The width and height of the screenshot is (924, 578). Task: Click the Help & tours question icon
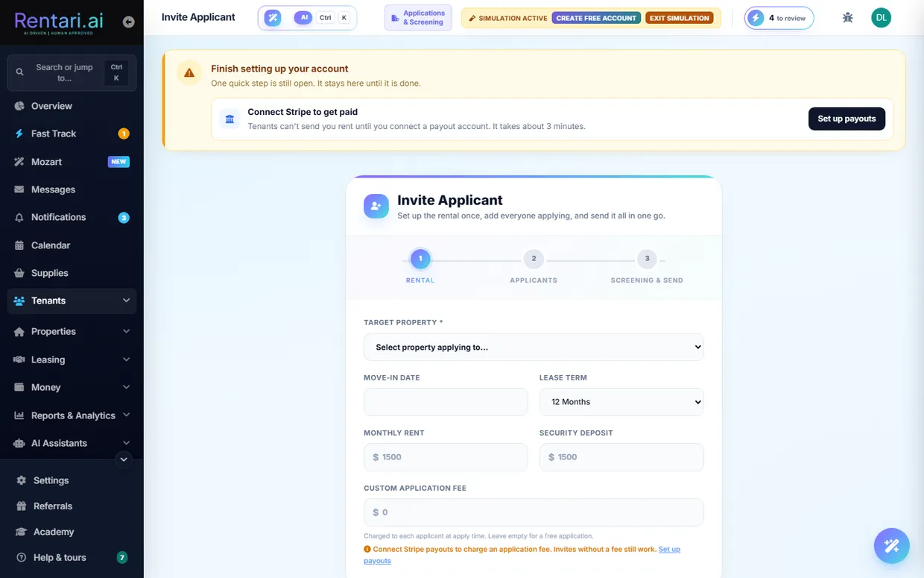[21, 557]
